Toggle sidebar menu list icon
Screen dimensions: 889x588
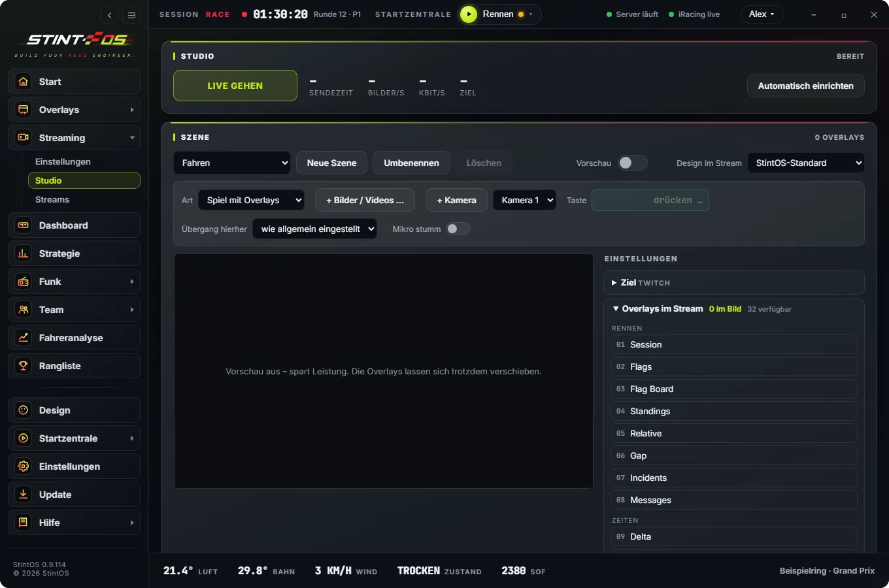131,15
